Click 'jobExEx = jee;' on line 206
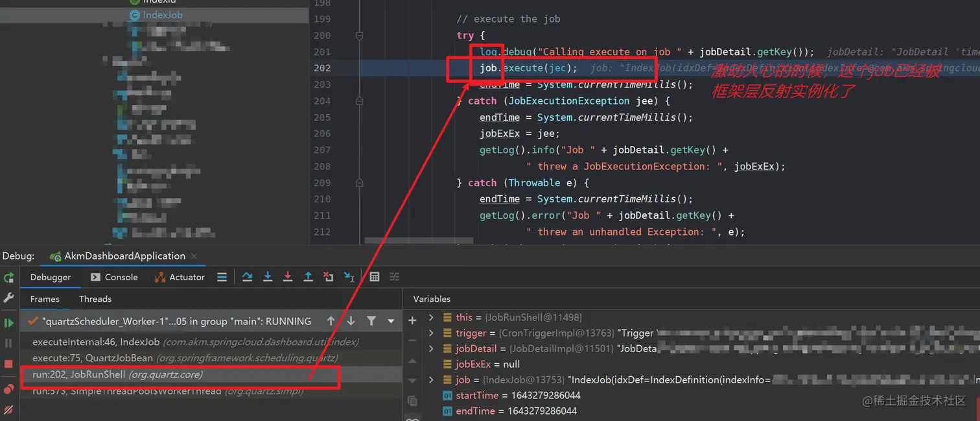 [520, 134]
